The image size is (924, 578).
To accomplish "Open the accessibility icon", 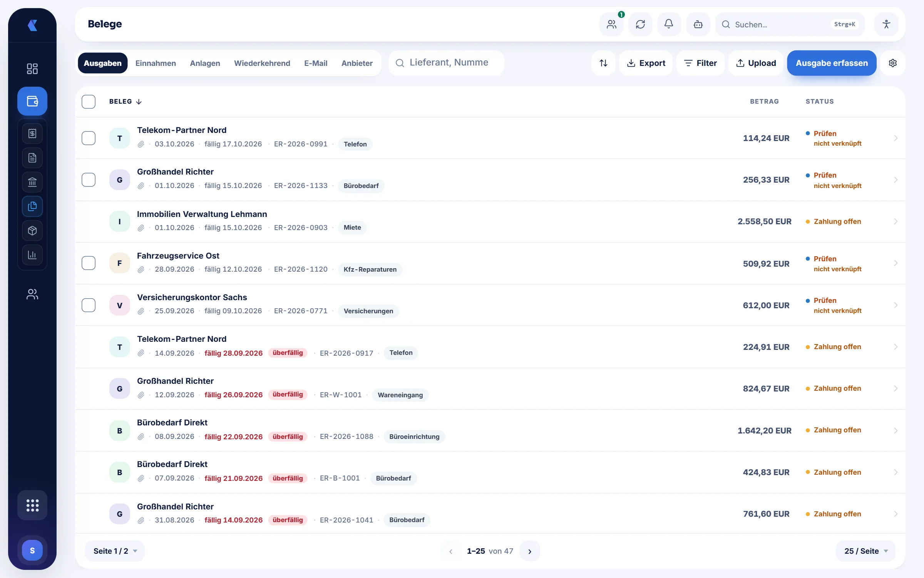I will [886, 24].
